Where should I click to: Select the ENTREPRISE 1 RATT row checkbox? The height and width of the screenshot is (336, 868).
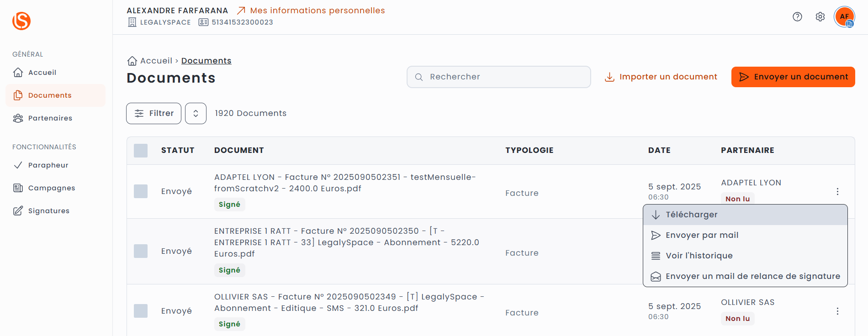point(141,251)
